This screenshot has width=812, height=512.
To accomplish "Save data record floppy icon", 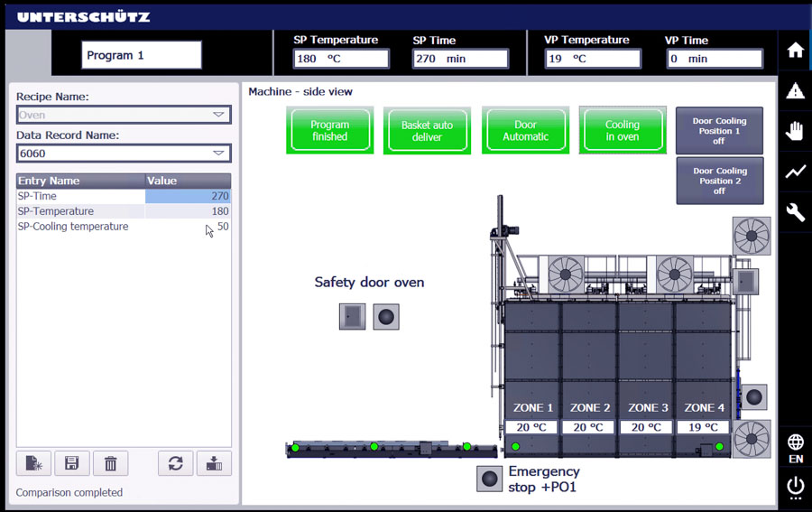I will click(72, 462).
